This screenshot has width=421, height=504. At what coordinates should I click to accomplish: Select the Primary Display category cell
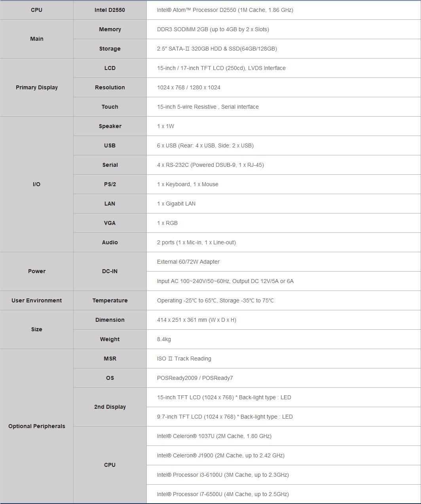pos(36,87)
